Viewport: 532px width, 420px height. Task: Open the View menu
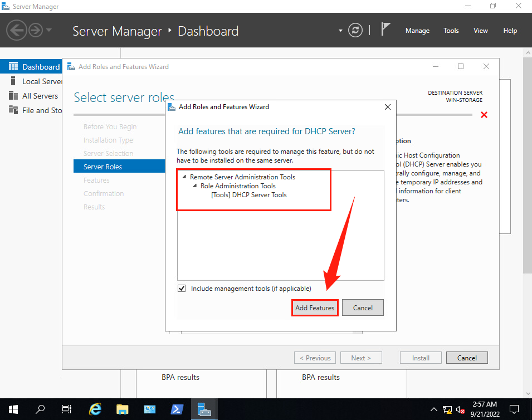click(x=480, y=31)
